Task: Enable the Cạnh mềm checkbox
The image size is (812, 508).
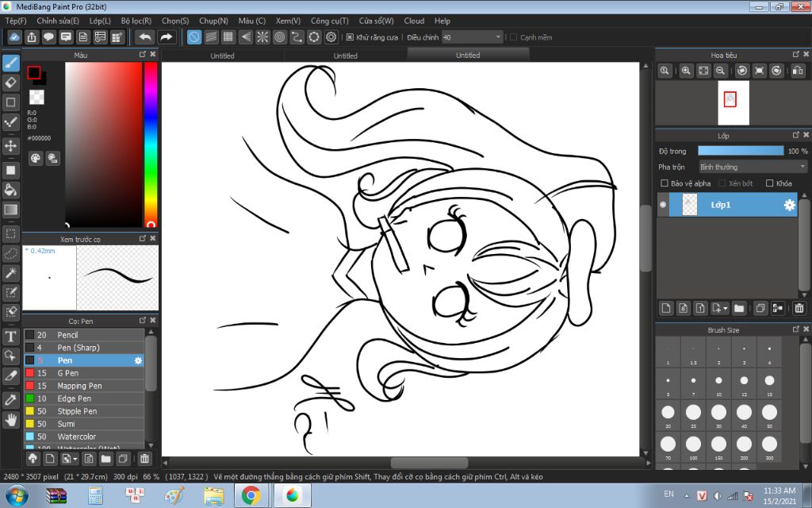Action: (x=513, y=37)
